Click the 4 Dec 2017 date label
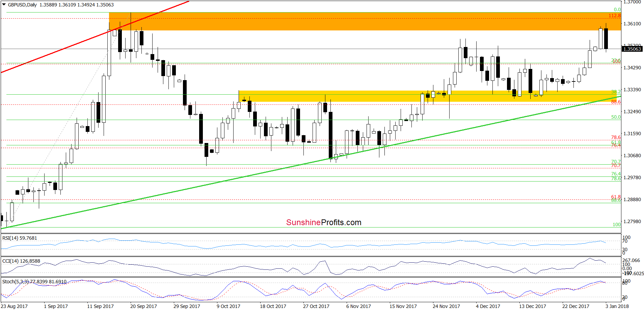The image size is (644, 311). (488, 306)
